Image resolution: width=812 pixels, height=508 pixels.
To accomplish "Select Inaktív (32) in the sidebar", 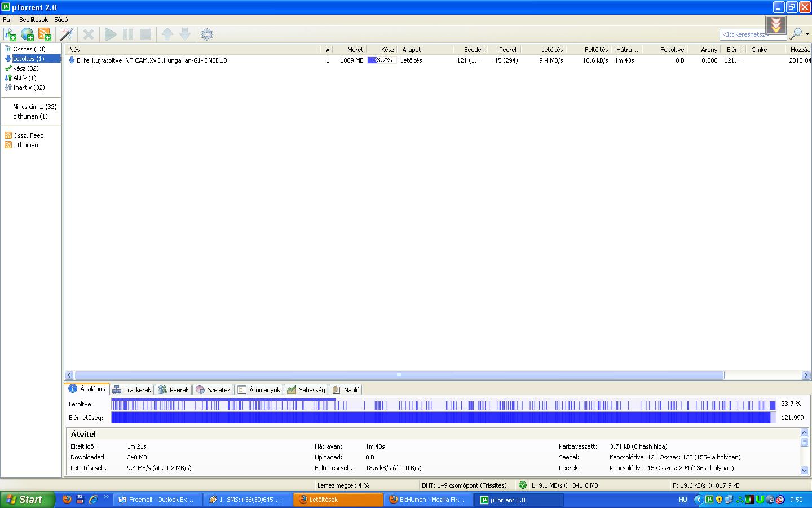I will click(28, 87).
